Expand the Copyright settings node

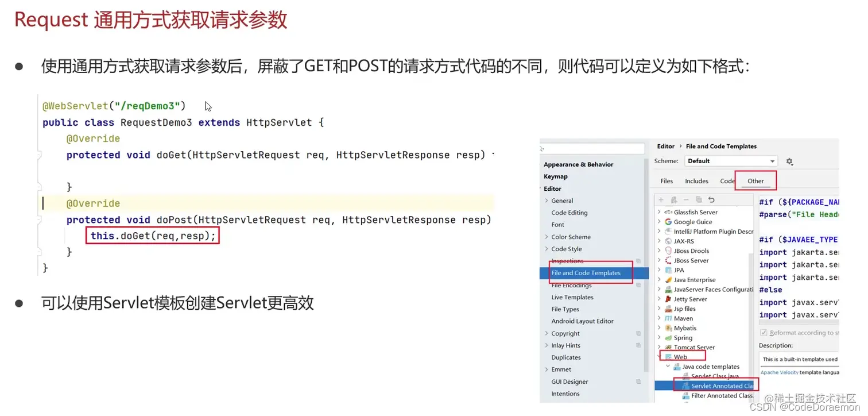click(x=547, y=333)
